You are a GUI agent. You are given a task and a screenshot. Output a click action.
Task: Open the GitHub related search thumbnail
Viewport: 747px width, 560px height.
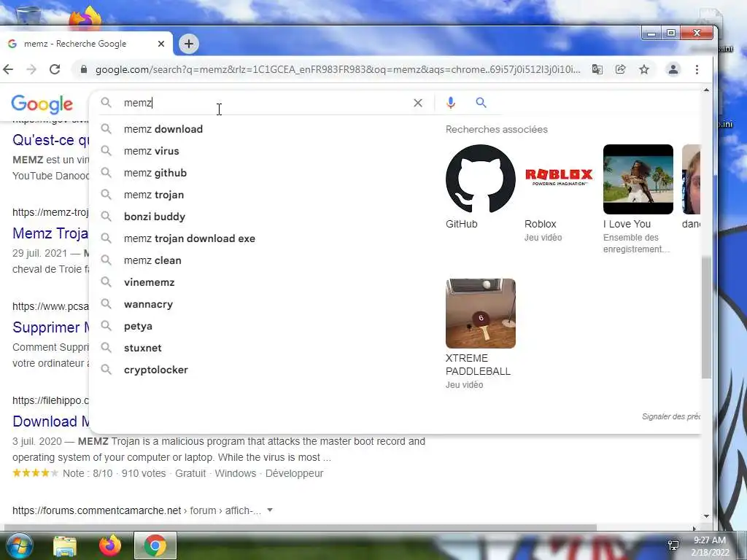(x=480, y=179)
